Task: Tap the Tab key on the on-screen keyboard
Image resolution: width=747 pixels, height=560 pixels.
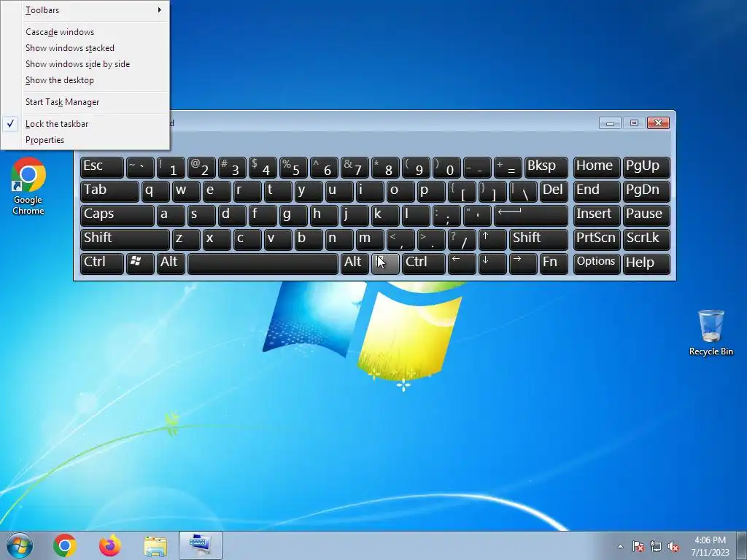Action: tap(109, 192)
